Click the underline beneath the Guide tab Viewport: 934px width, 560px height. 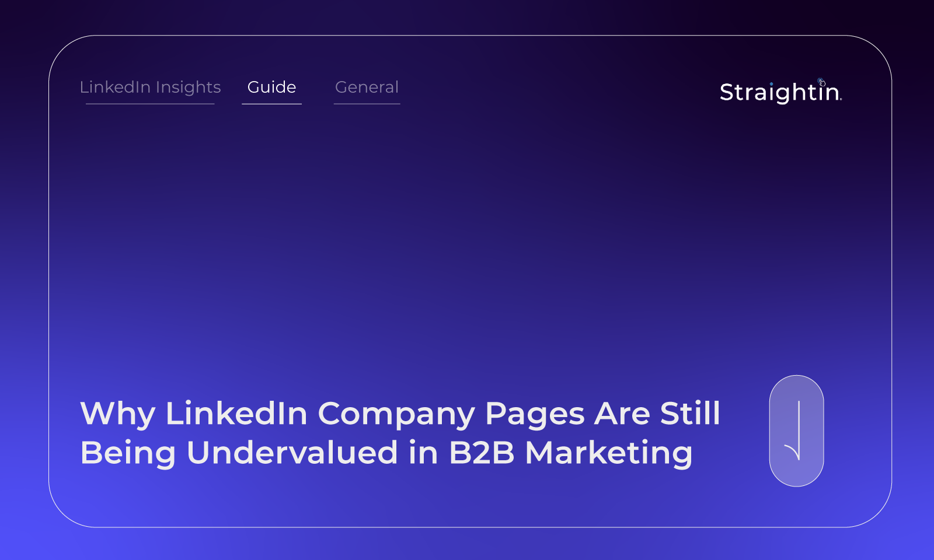[x=271, y=104]
